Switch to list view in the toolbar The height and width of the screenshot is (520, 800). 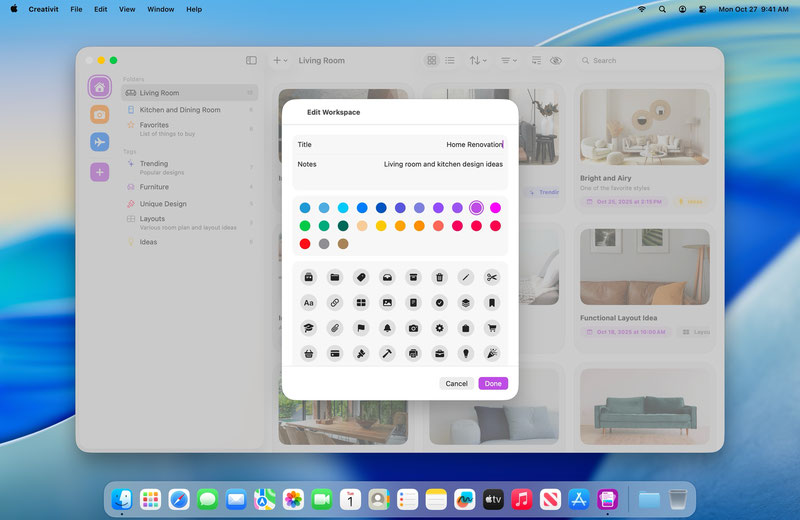click(x=450, y=61)
